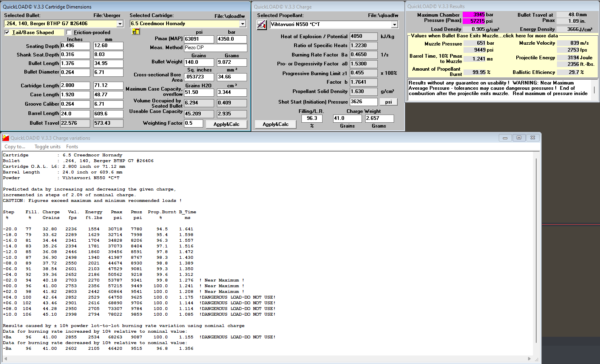Click the Useable Case Capacity value 45.209
Screen dimensions: 600x364
(199, 114)
